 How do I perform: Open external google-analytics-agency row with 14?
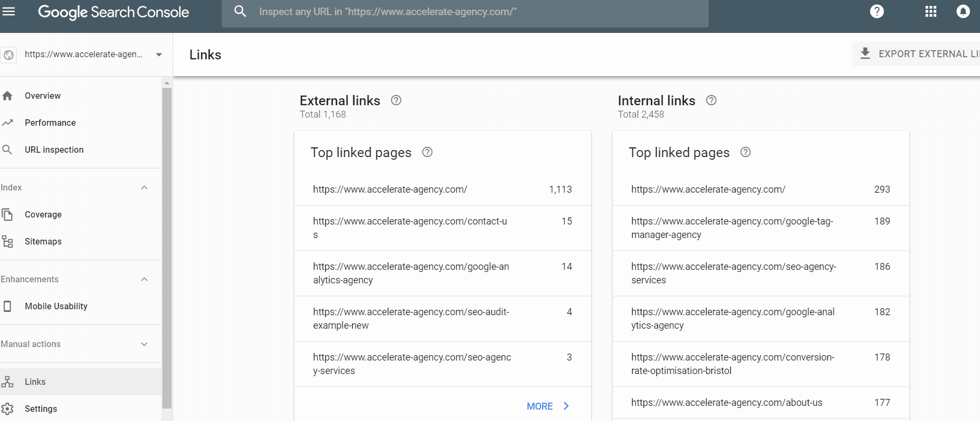443,273
